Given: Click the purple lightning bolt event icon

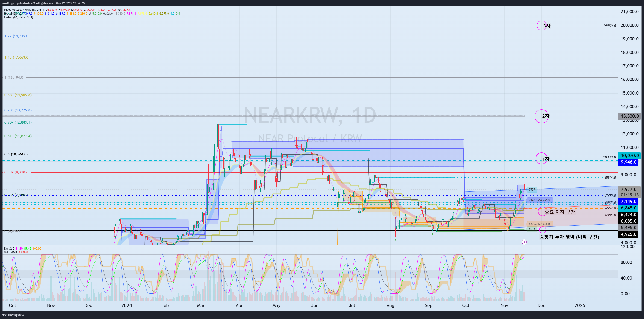Looking at the screenshot, I should point(524,242).
